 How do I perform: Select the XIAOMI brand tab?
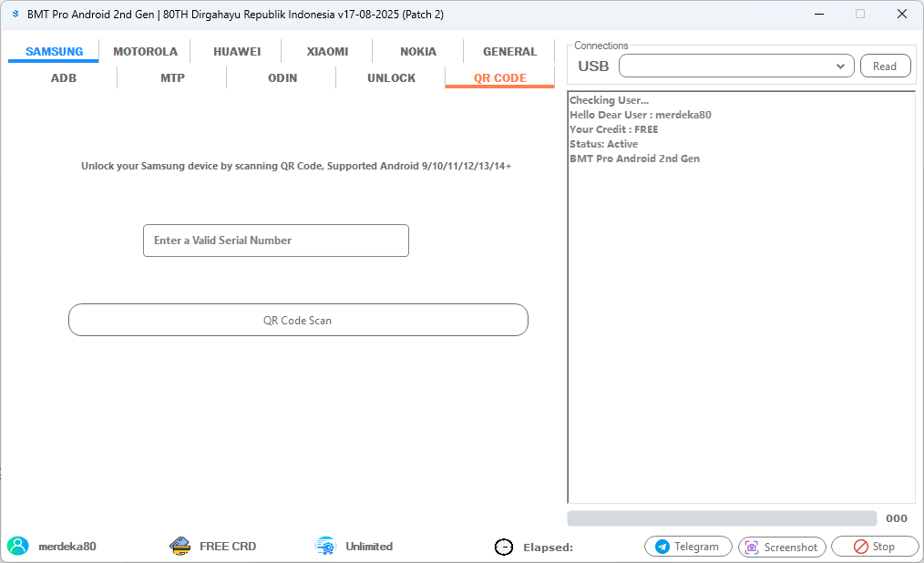click(326, 51)
